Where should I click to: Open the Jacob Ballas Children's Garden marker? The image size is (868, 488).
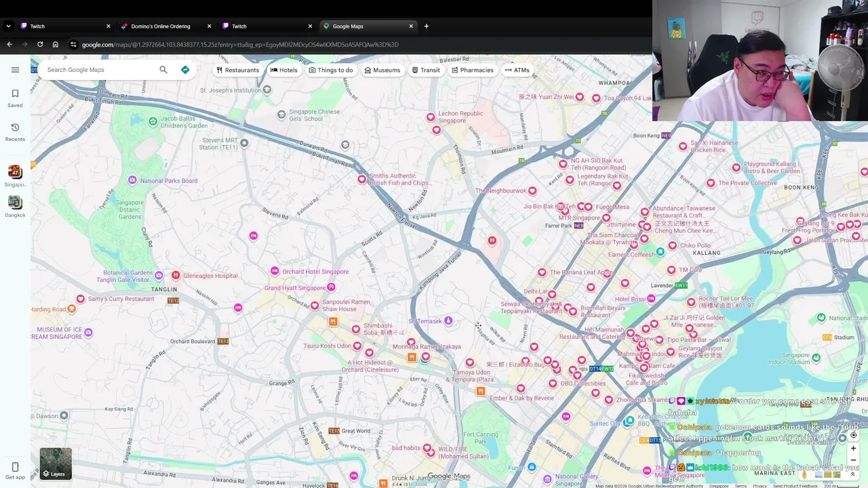point(153,121)
